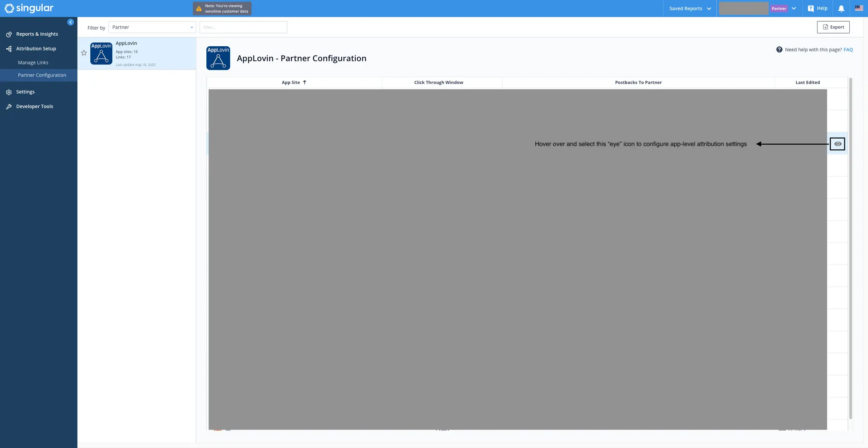868x448 pixels.
Task: Open notifications bell
Action: click(841, 8)
